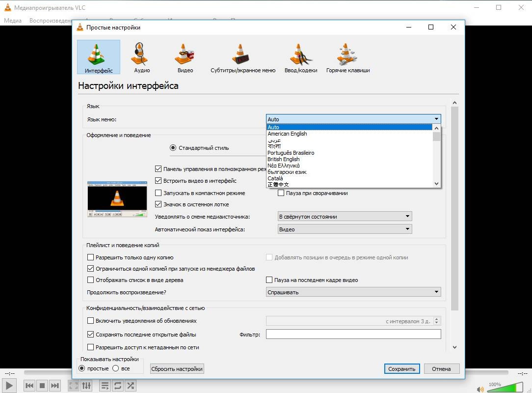The image size is (532, 393).
Task: Open the Видео settings category
Action: pos(185,56)
